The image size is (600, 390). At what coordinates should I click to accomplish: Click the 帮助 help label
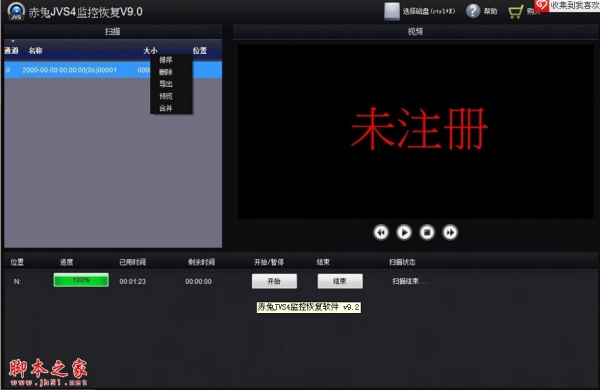(490, 11)
